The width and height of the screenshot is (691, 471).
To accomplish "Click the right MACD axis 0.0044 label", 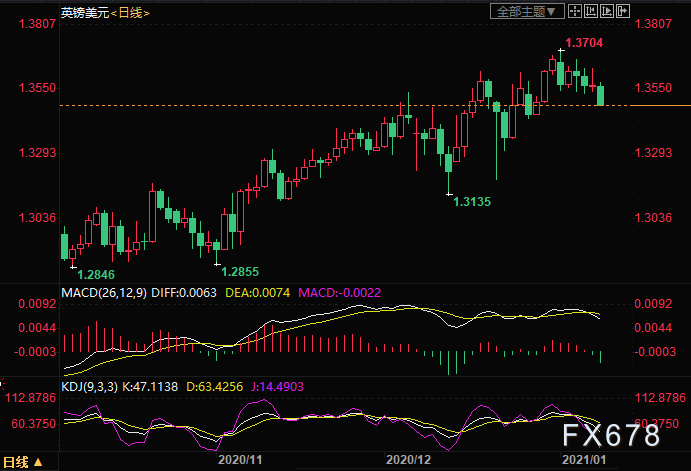I will tap(653, 328).
